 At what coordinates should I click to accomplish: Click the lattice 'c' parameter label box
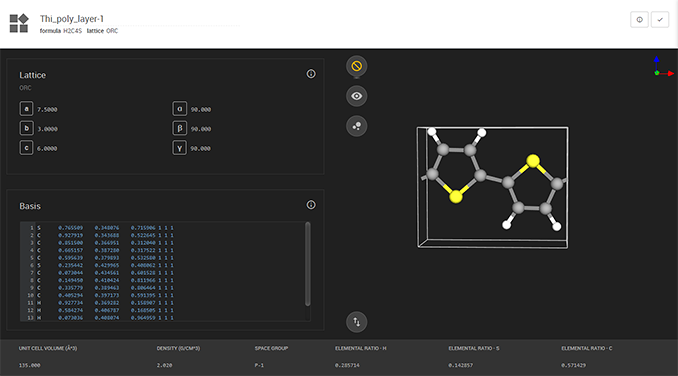(x=26, y=148)
